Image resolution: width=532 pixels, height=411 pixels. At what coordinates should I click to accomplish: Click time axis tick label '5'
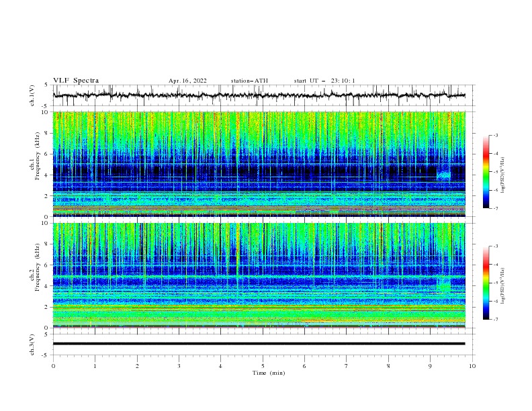tap(263, 366)
